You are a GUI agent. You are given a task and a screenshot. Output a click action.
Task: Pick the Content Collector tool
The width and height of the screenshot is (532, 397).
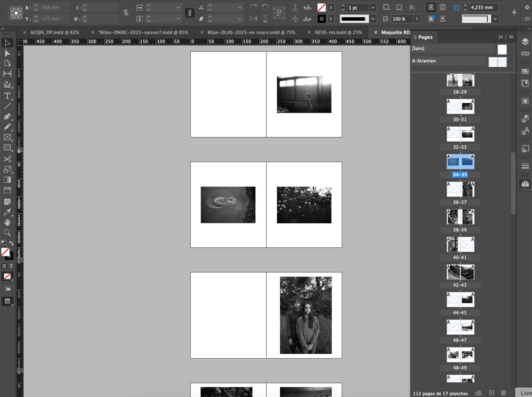[x=7, y=84]
